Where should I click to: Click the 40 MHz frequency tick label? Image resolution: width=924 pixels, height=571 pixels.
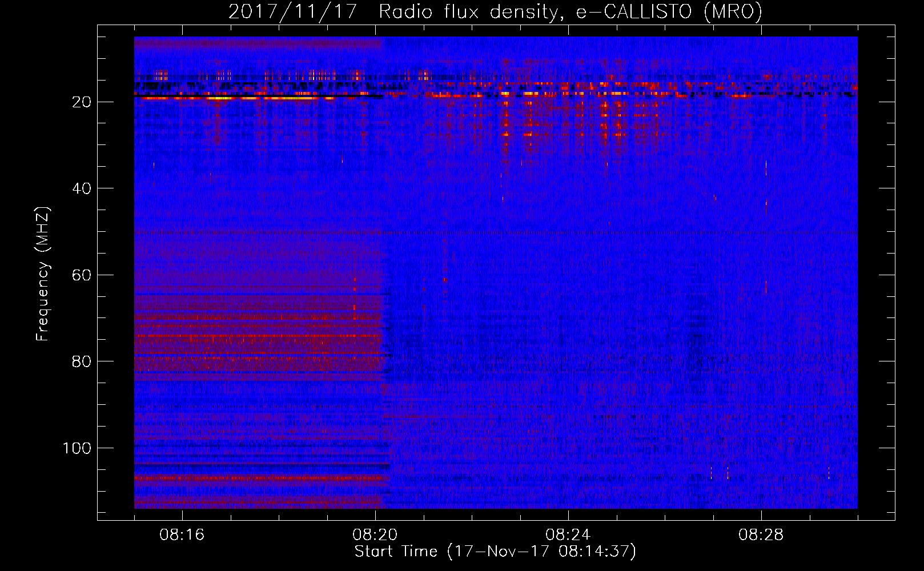coord(82,188)
